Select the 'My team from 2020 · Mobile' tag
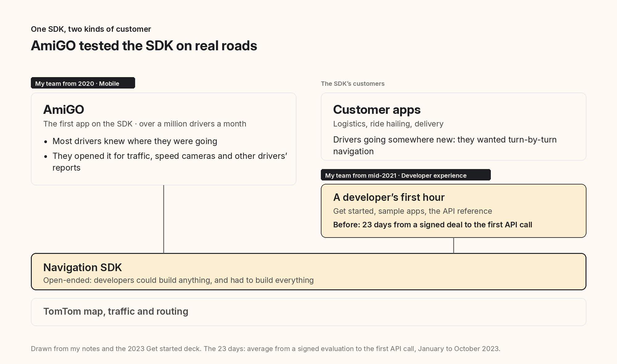Screen dimensions: 617x364 pos(83,83)
